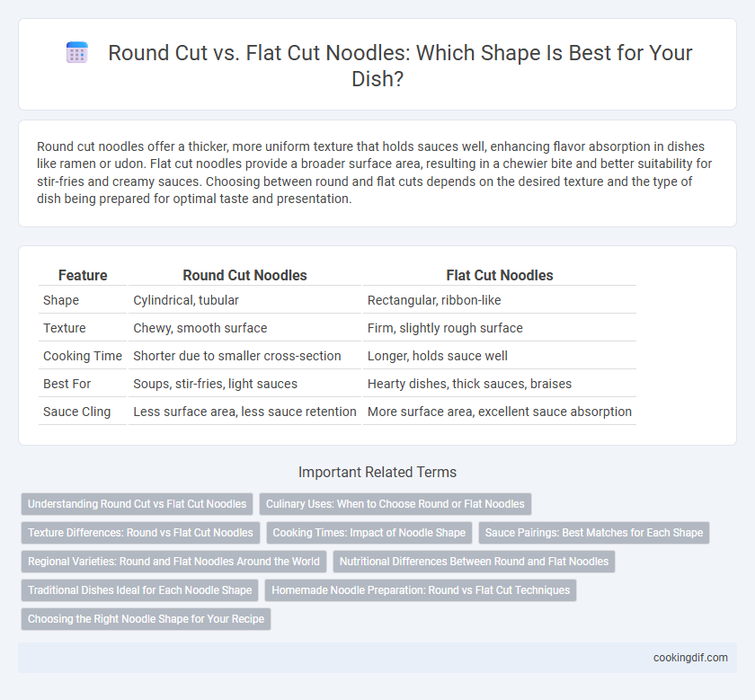The height and width of the screenshot is (700, 755).
Task: Open 'Understanding Round Cut vs Flat Cut Noodles' tag
Action: click(x=138, y=504)
